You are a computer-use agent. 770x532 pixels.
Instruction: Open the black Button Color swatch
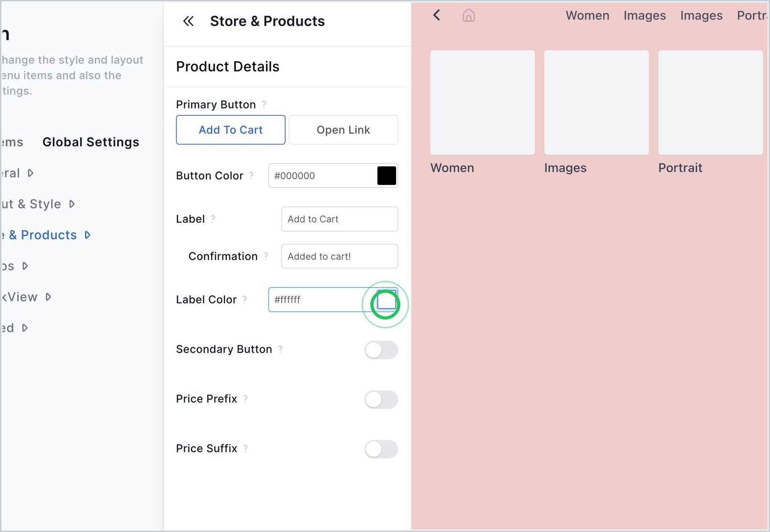tap(386, 175)
